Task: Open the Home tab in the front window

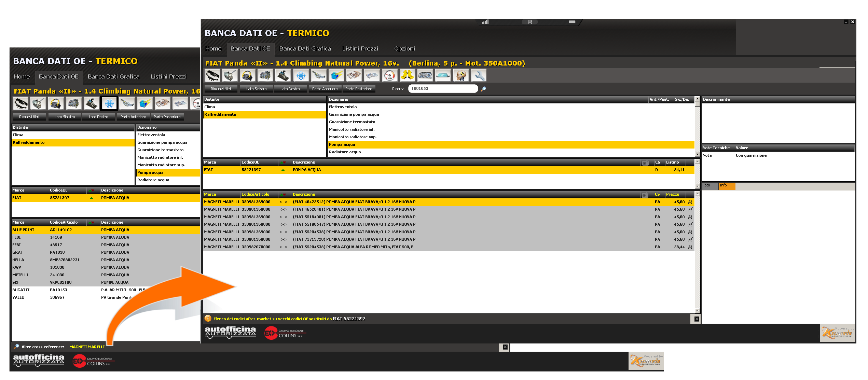Action: pos(213,48)
